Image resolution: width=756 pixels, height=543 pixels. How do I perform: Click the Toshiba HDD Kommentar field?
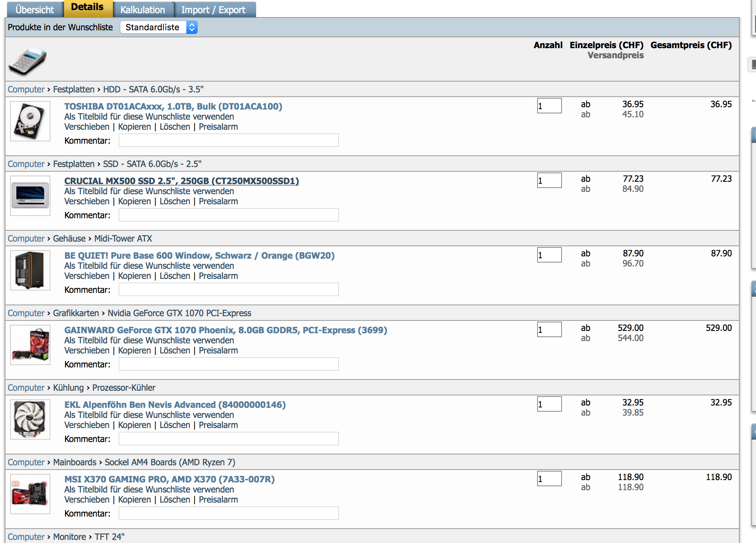click(229, 140)
